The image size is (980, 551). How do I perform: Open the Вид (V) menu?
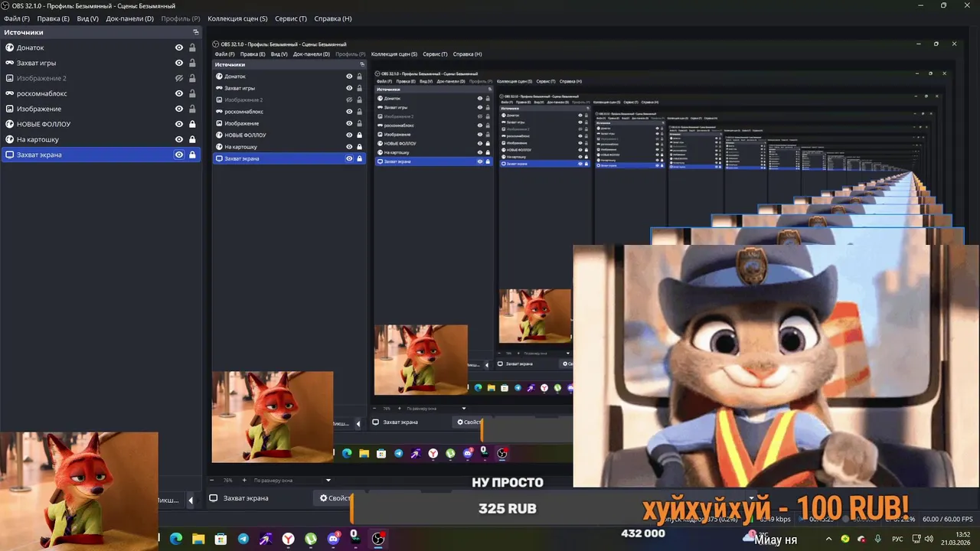(x=87, y=18)
